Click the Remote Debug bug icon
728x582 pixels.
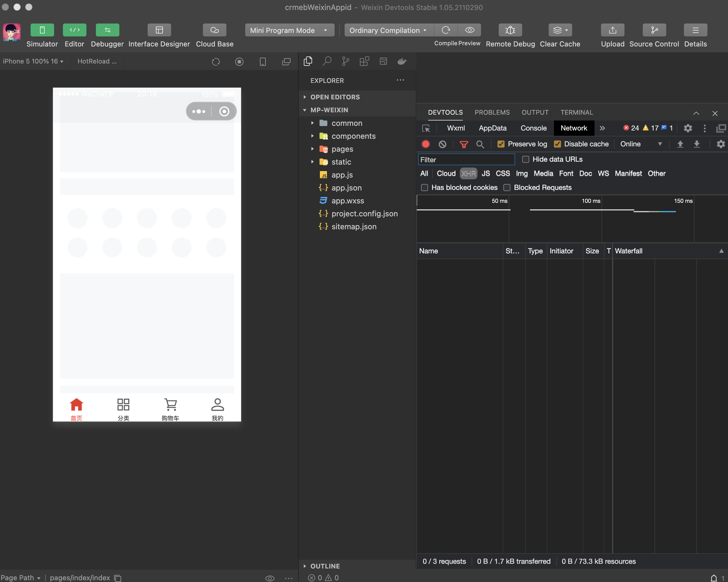coord(510,30)
